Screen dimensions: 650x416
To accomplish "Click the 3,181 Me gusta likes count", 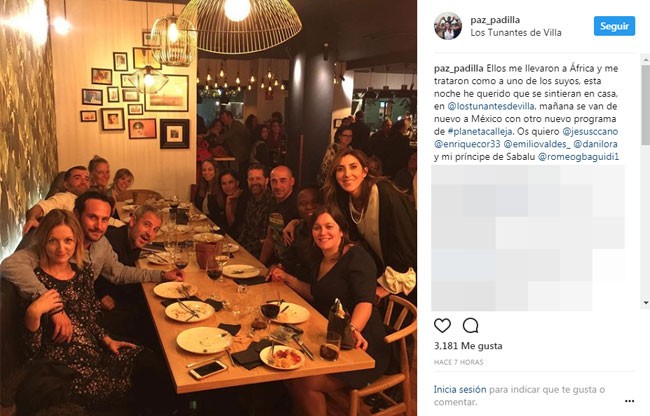I will (x=468, y=346).
